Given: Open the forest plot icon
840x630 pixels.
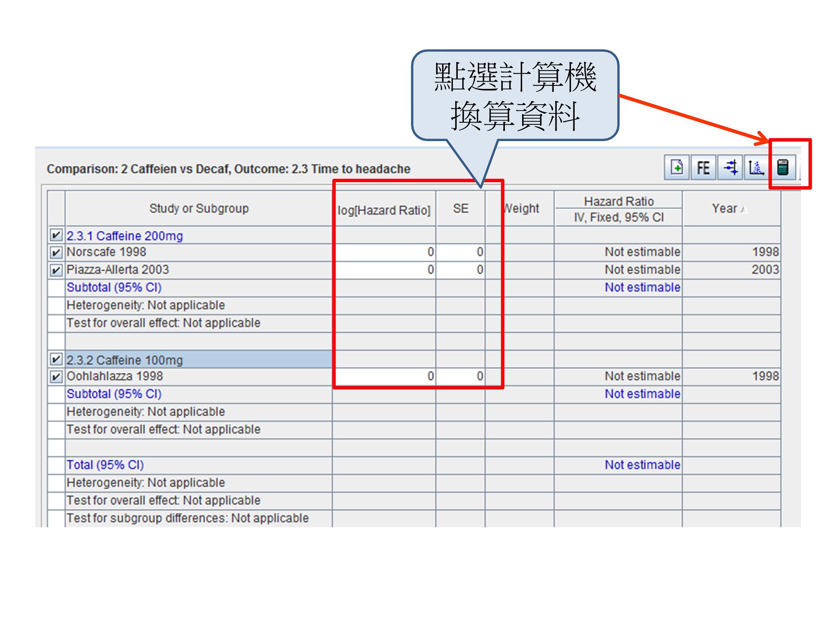Looking at the screenshot, I should click(x=730, y=167).
